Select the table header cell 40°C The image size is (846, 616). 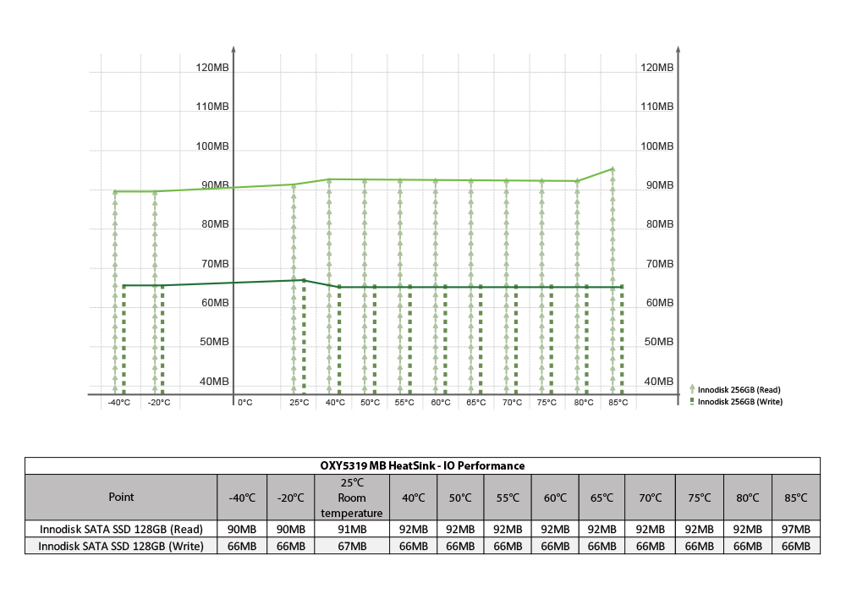[414, 498]
